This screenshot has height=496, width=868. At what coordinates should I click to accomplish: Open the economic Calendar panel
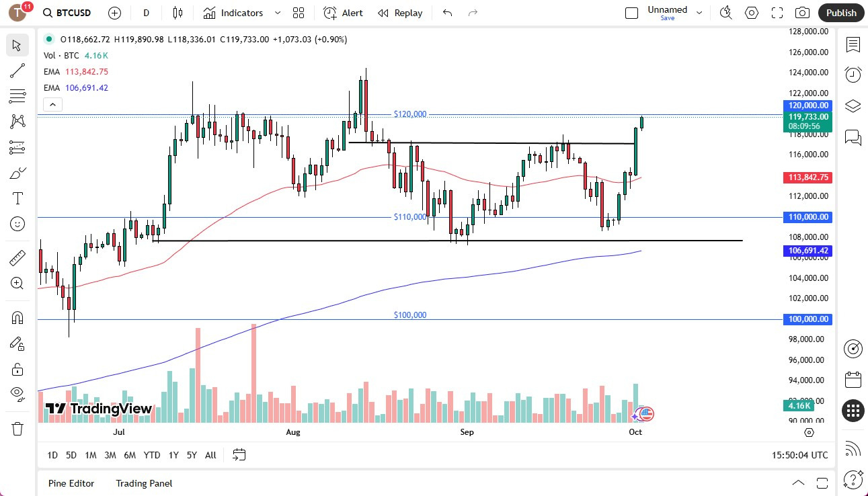tap(853, 380)
